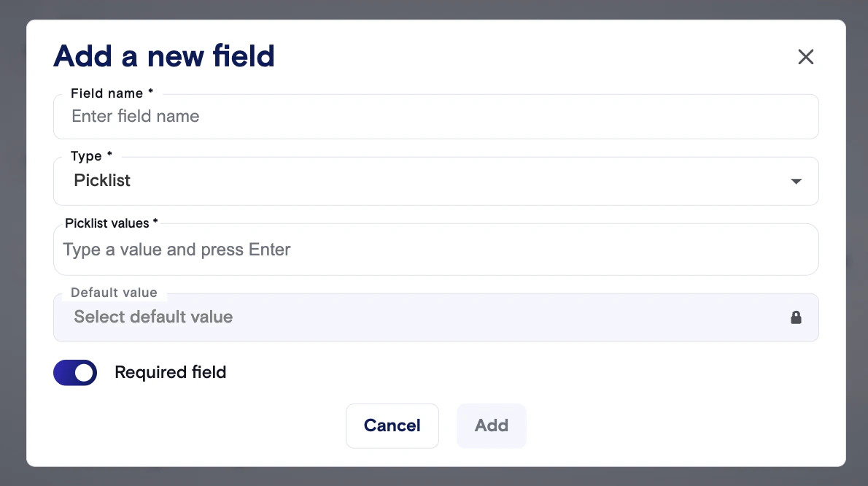Click the 'Add a new field' heading
This screenshot has height=486, width=868.
pos(164,56)
